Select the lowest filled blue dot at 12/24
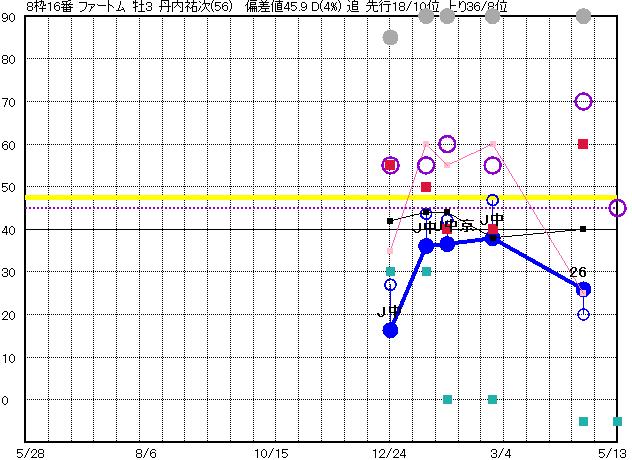 390,330
